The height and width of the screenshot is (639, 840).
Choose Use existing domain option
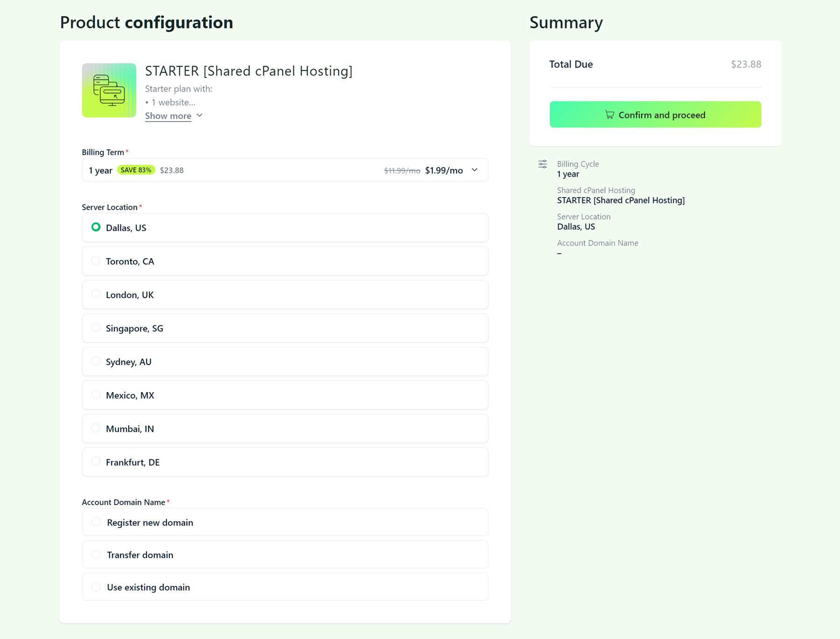[x=285, y=587]
